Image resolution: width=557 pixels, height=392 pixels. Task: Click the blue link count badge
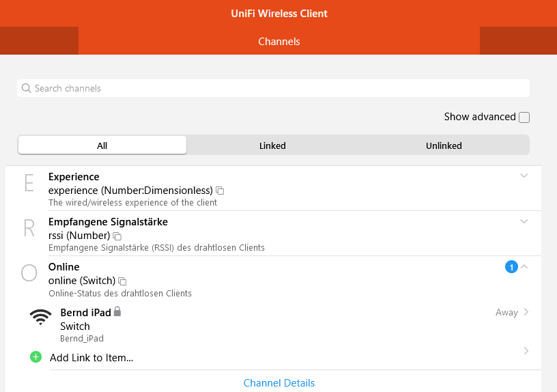(511, 267)
